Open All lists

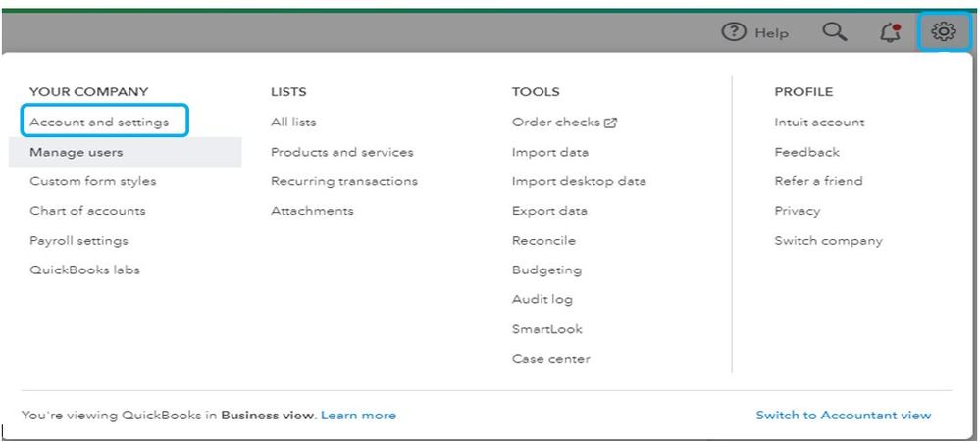pyautogui.click(x=293, y=123)
